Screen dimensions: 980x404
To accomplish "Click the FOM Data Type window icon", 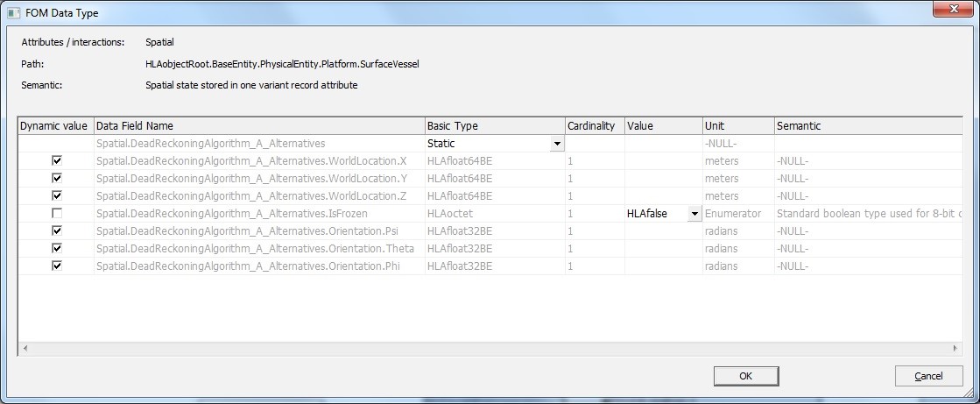I will [x=13, y=12].
